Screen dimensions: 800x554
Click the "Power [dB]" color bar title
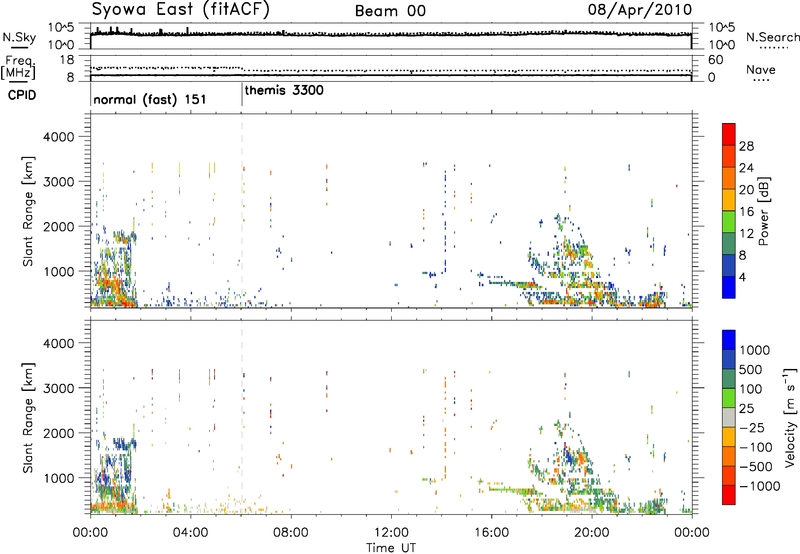(764, 211)
